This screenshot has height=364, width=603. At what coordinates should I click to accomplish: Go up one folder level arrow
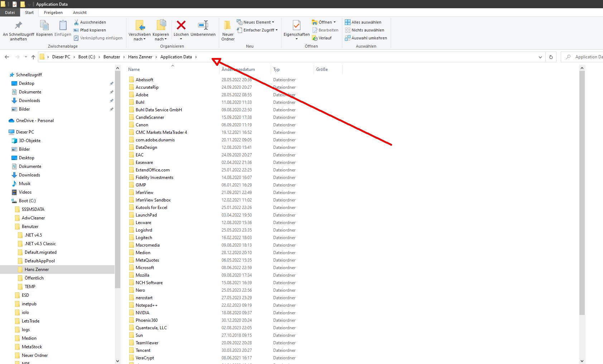coord(33,57)
